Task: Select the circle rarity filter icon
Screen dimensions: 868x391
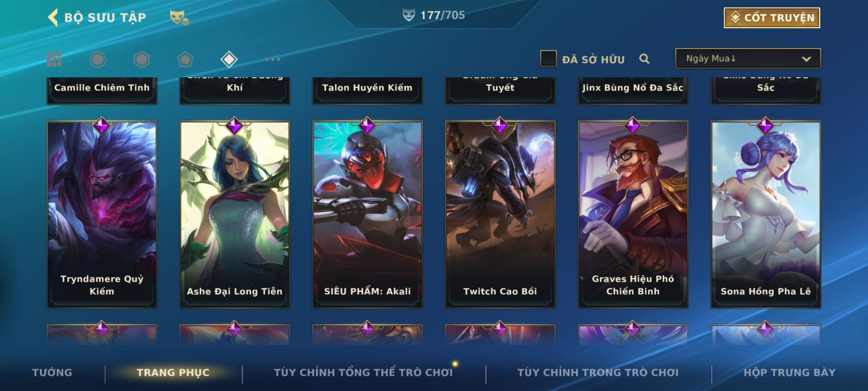Action: (x=98, y=59)
